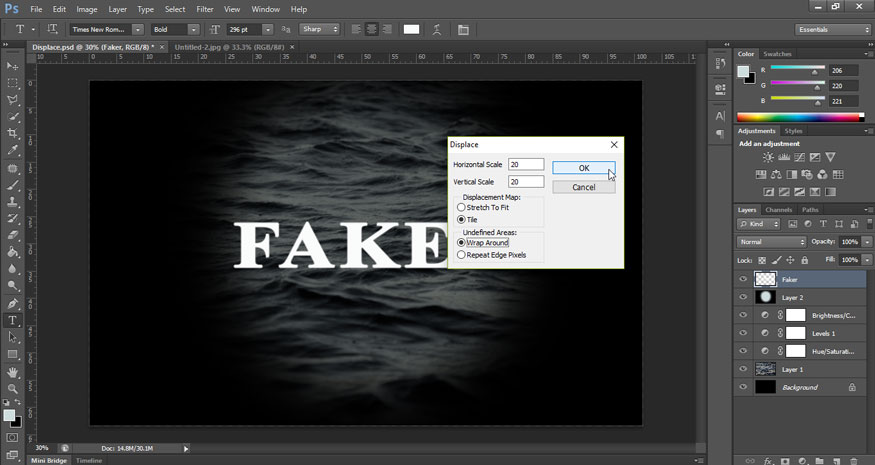875x465 pixels.
Task: Toggle visibility of Levels 1 layer
Action: tap(743, 333)
